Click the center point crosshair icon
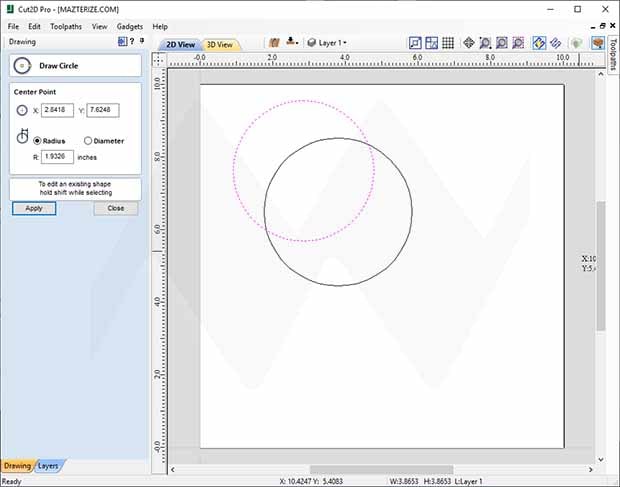 (x=22, y=110)
